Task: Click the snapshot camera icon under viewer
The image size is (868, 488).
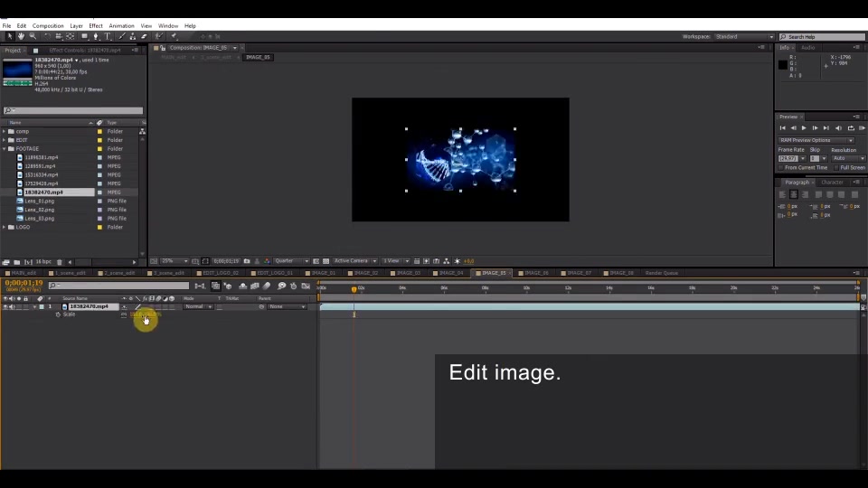Action: [247, 261]
